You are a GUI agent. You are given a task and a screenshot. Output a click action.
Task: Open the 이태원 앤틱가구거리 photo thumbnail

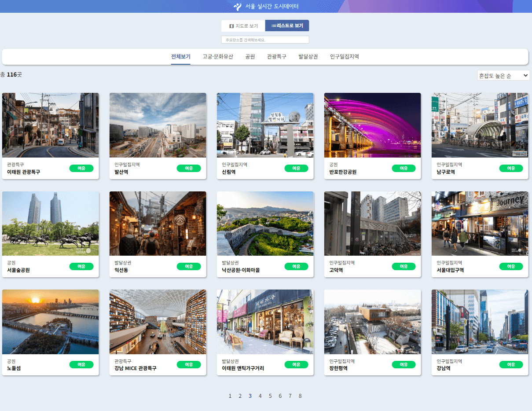(x=265, y=322)
